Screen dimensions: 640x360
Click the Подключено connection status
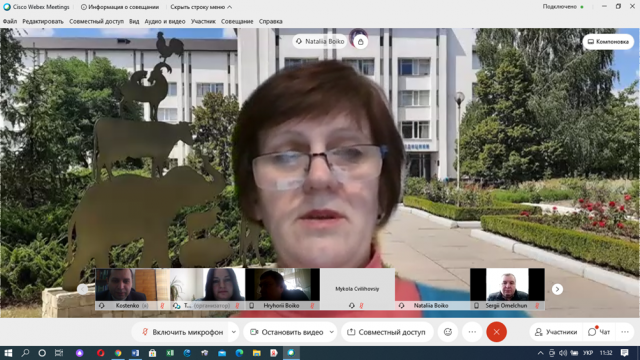(563, 7)
